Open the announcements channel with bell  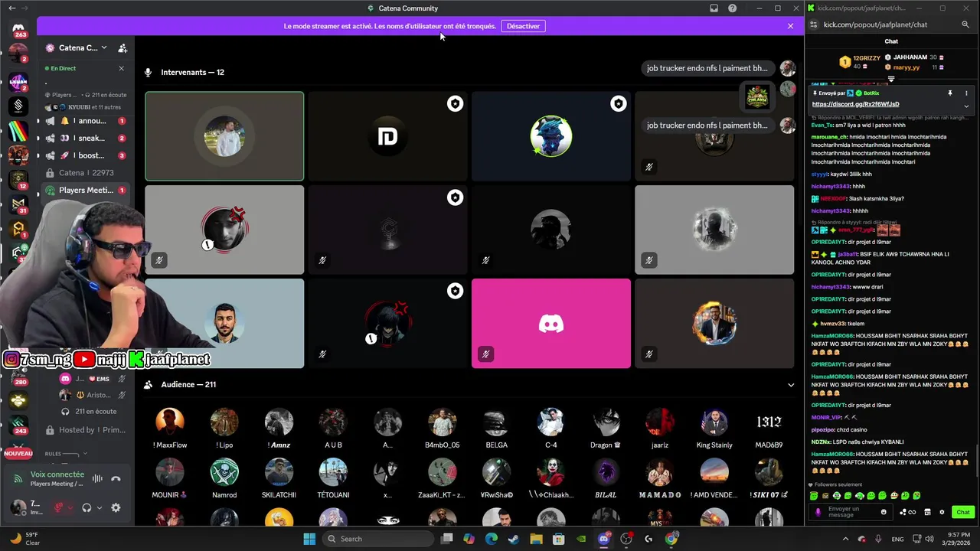pos(86,121)
